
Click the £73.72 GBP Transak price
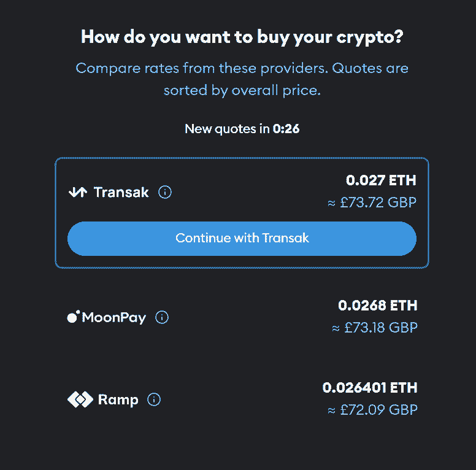tap(372, 202)
